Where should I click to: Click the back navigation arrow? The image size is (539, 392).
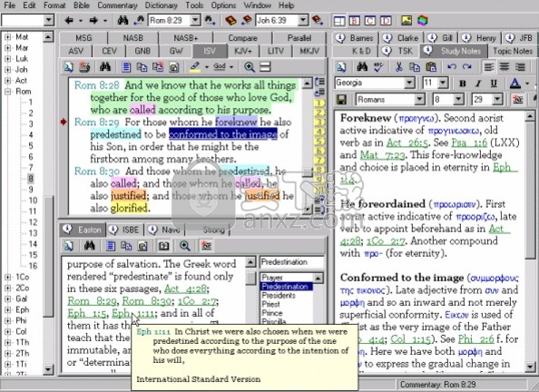69,20
